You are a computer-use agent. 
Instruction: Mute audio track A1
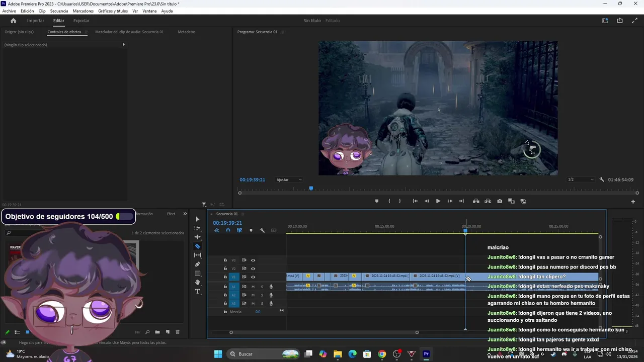pyautogui.click(x=253, y=287)
